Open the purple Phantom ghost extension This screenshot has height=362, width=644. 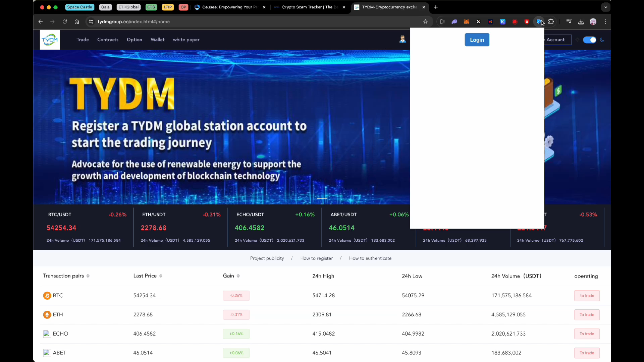coord(454,22)
